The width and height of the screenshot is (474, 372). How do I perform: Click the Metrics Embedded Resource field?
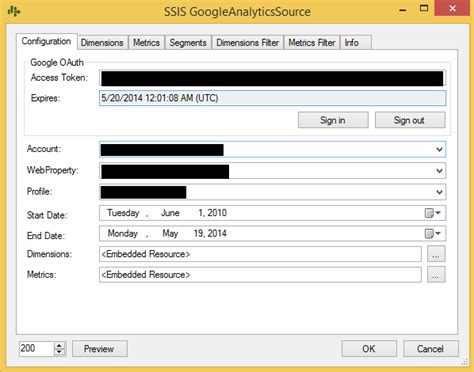[x=260, y=275]
